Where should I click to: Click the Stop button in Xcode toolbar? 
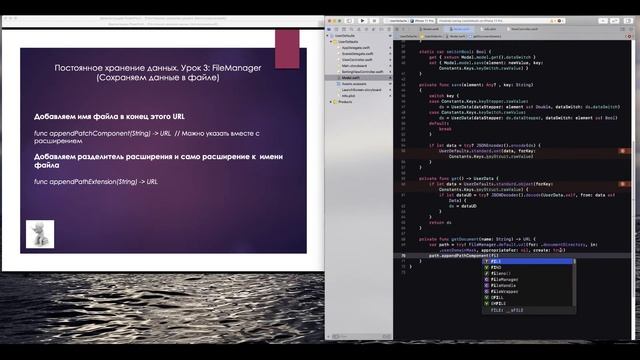[x=374, y=20]
